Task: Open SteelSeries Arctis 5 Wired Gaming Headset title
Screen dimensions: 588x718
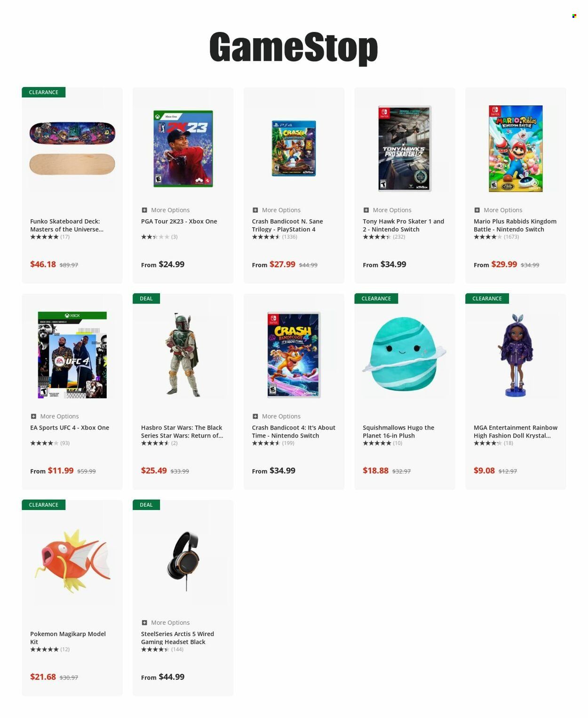Action: (x=177, y=638)
